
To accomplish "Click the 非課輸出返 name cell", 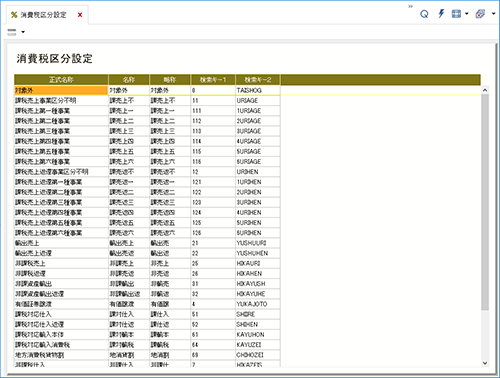I will point(129,294).
